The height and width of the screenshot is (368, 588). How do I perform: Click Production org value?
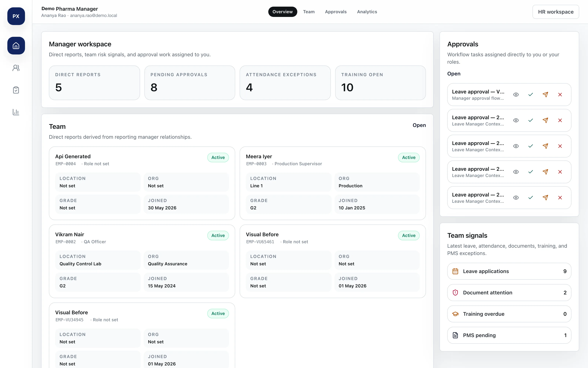pos(350,186)
